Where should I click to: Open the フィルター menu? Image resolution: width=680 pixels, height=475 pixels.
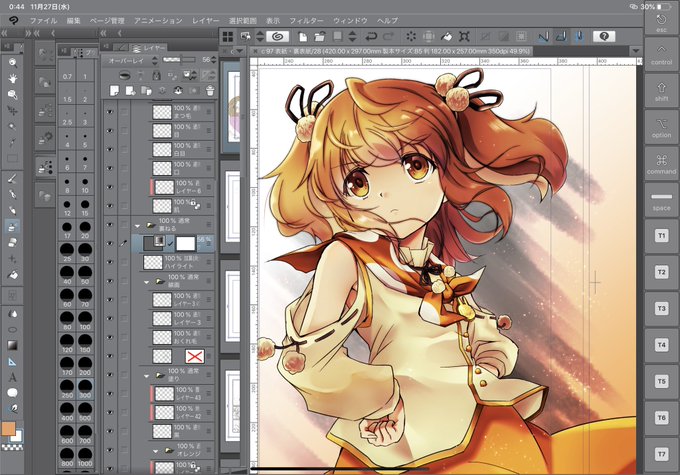tap(307, 20)
